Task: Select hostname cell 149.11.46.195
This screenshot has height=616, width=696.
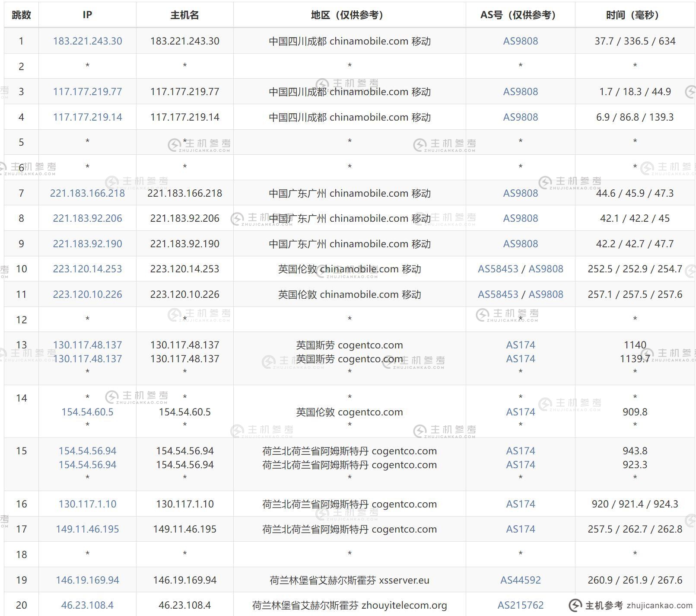Action: click(x=184, y=529)
